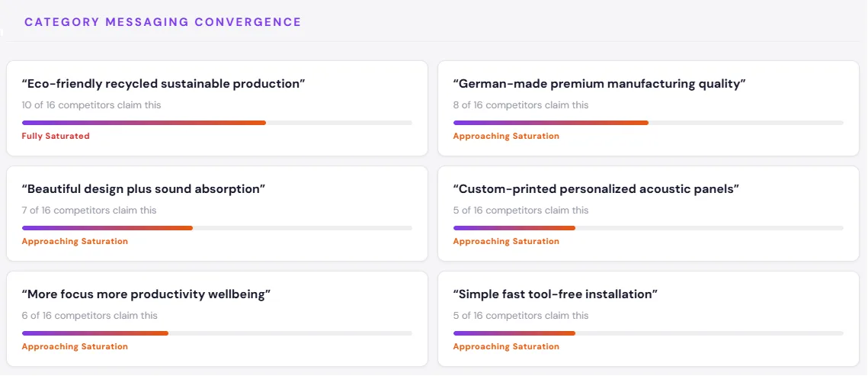Click the Beautiful design progress bar
The image size is (868, 376).
pos(217,228)
